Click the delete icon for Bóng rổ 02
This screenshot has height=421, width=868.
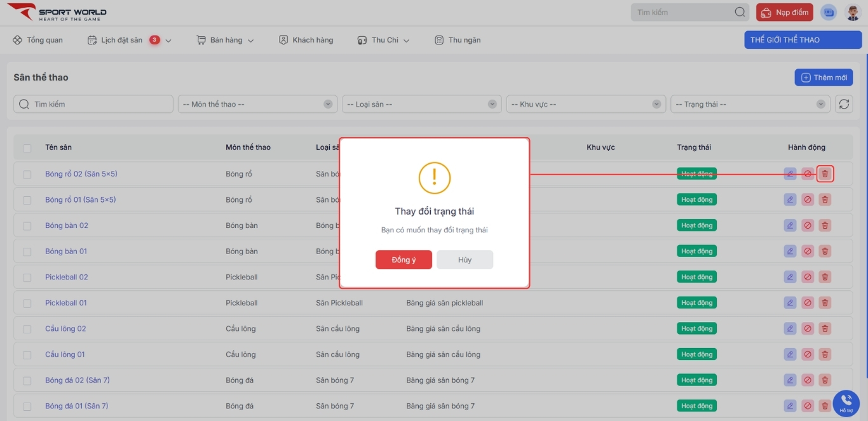click(x=825, y=174)
